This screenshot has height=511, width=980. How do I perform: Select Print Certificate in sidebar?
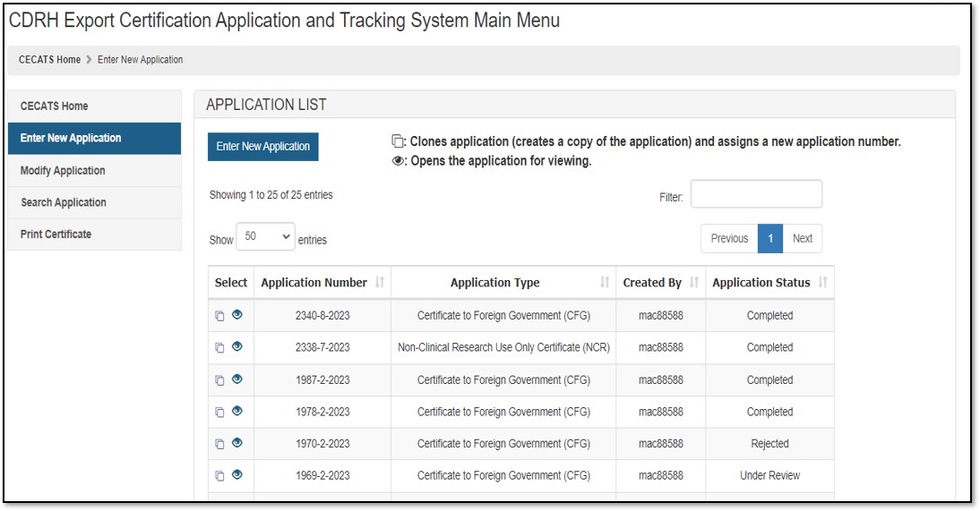coord(56,234)
